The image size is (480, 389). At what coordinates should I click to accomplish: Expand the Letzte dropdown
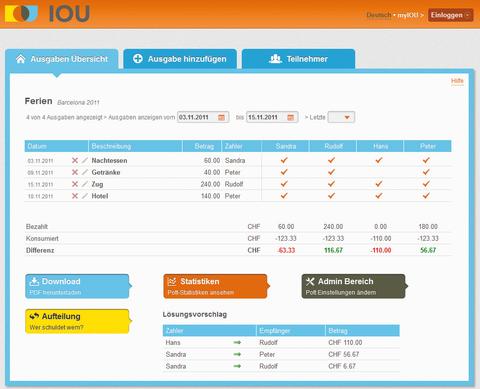tap(341, 117)
